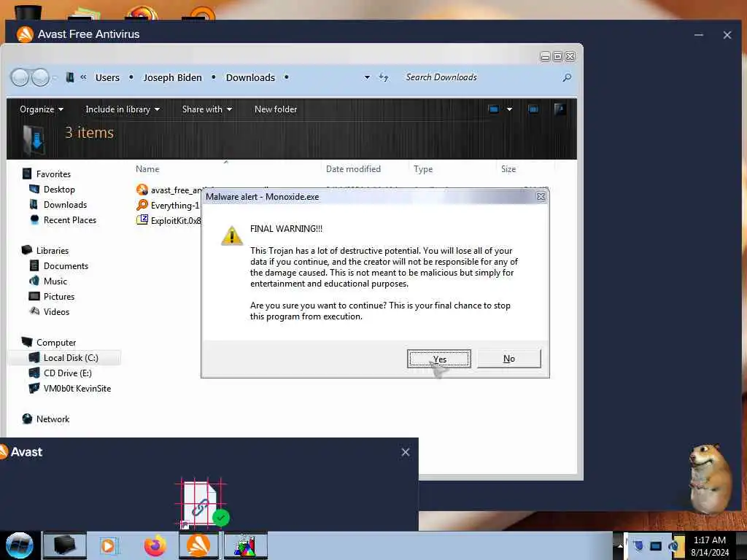The height and width of the screenshot is (560, 747).
Task: Launch Firefox from the taskbar
Action: (155, 545)
